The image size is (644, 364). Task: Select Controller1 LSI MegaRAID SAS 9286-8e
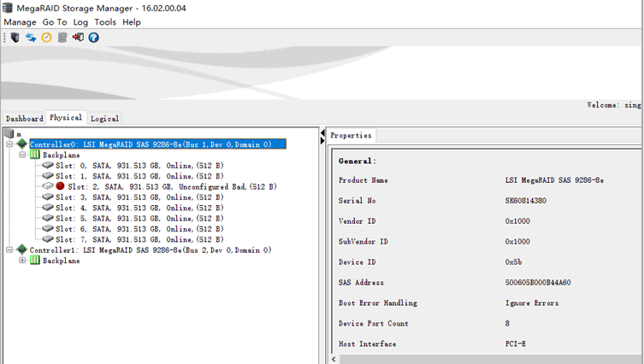(x=151, y=250)
